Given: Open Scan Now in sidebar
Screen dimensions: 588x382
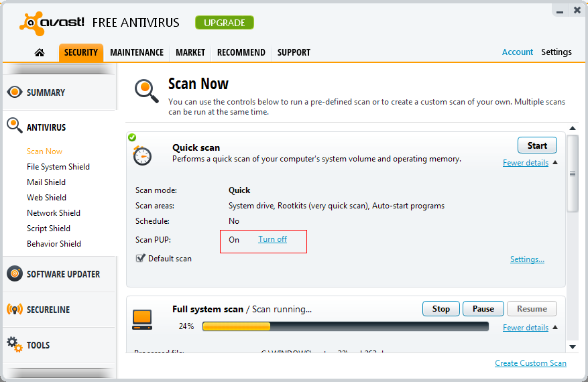Looking at the screenshot, I should tap(44, 151).
